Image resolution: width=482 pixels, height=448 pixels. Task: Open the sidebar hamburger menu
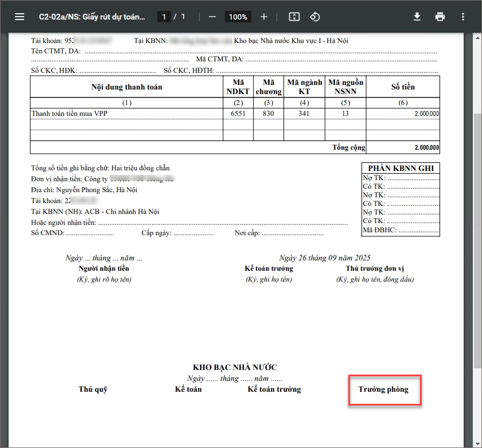20,17
